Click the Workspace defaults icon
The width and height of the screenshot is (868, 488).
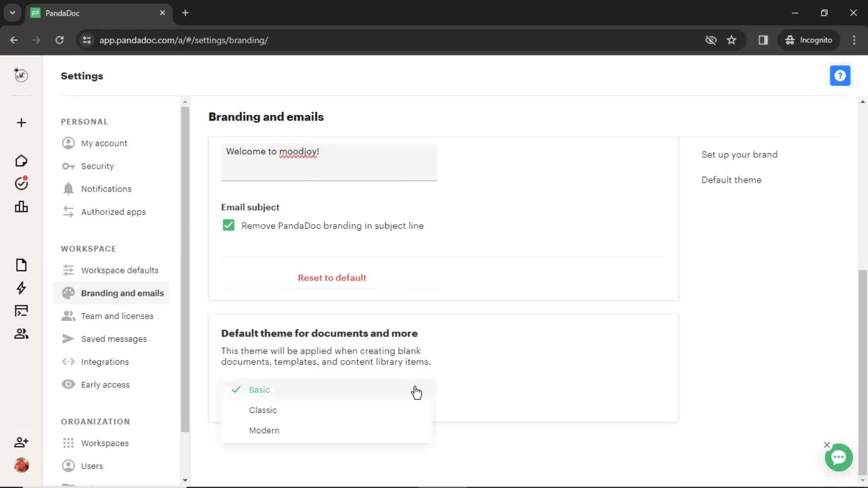pos(67,271)
